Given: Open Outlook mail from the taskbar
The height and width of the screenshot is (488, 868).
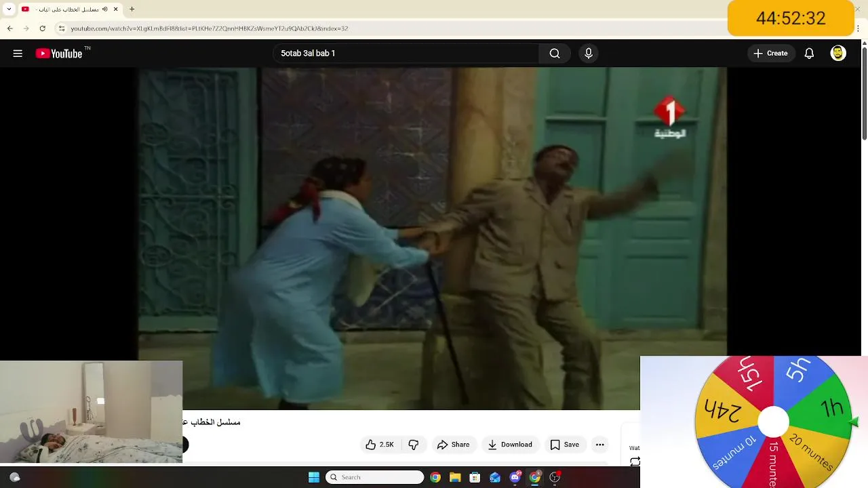Looking at the screenshot, I should coord(495,477).
